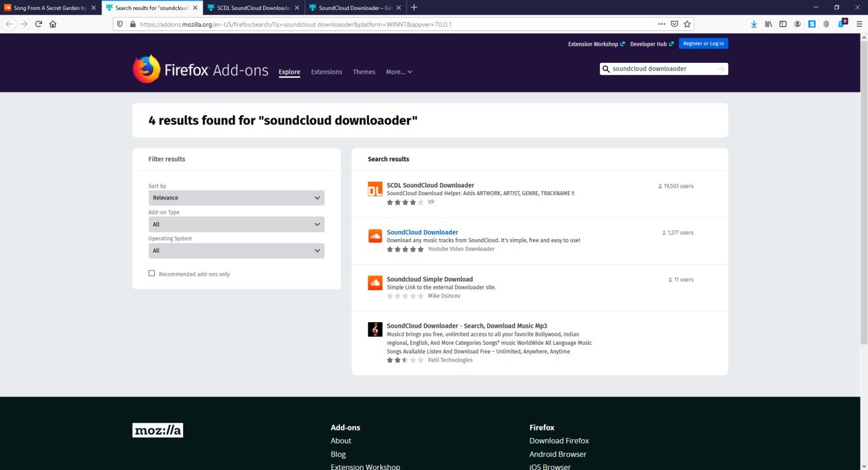
Task: Select the Explore navigation item
Action: 290,72
